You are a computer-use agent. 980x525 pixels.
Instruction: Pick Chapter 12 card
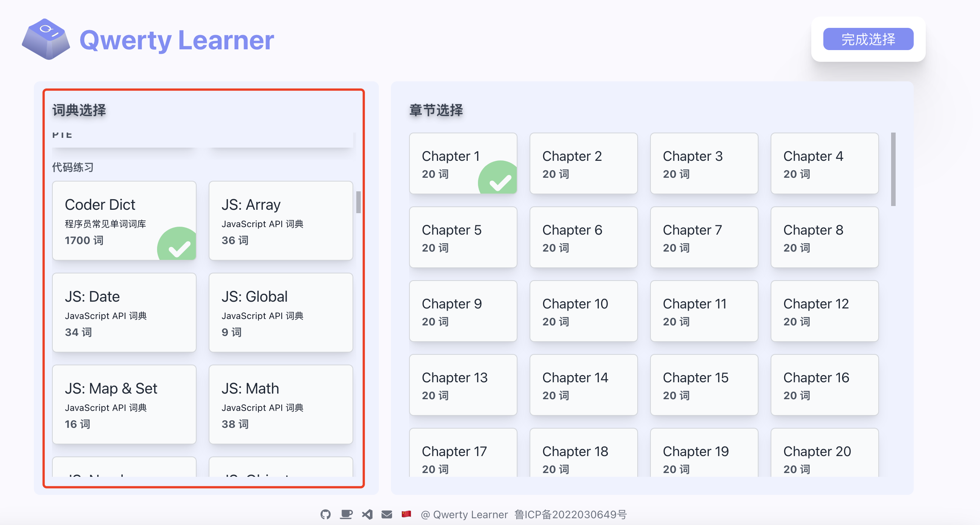(x=824, y=311)
